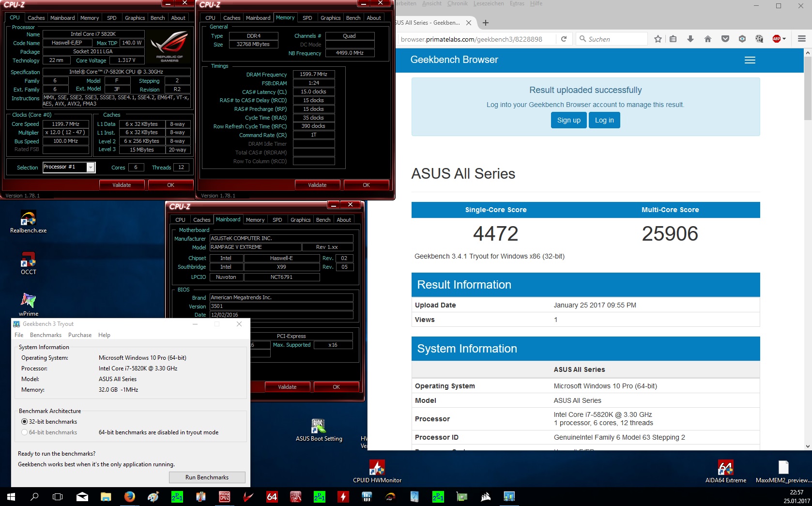Click Sign up on Geekbench Browser
This screenshot has height=506, width=812.
click(x=568, y=120)
